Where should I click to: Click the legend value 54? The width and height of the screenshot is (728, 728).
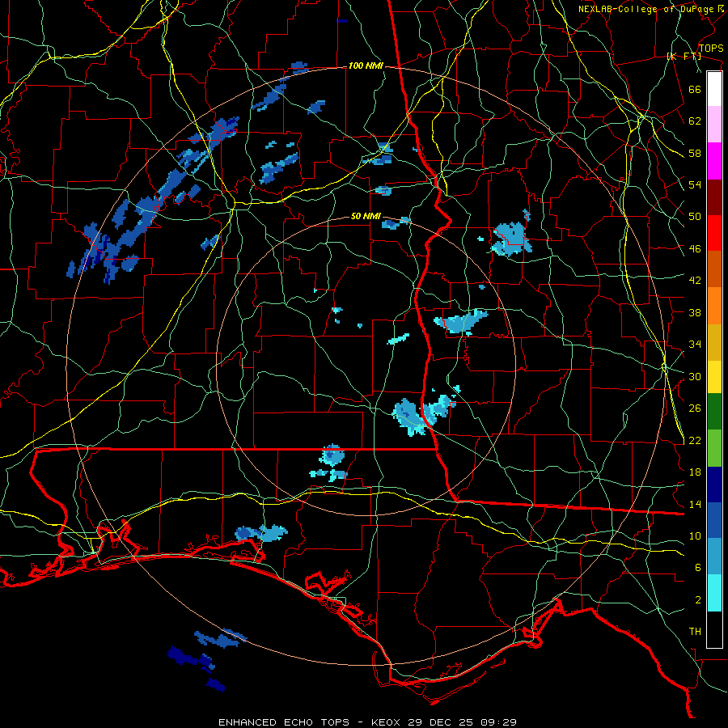point(695,185)
